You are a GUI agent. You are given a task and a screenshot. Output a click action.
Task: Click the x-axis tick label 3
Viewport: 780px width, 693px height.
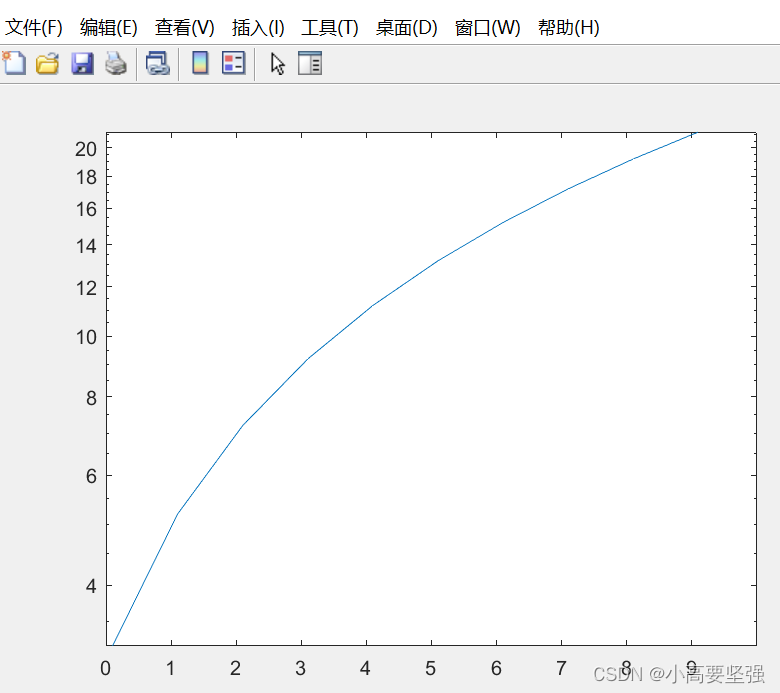[300, 668]
